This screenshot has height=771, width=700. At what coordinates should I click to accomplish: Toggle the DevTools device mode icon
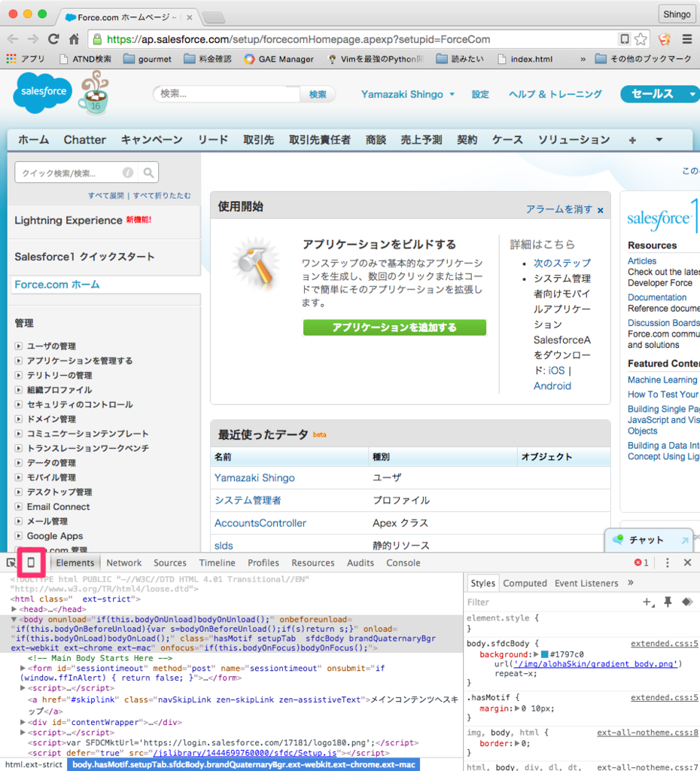tap(31, 562)
